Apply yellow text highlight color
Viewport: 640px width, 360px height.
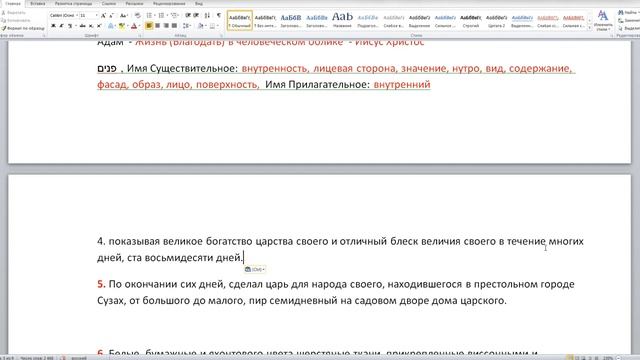(x=121, y=26)
